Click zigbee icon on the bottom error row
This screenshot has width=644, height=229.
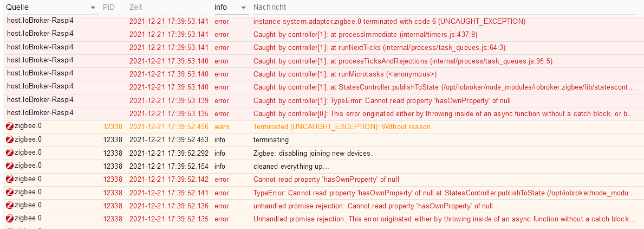pyautogui.click(x=10, y=219)
